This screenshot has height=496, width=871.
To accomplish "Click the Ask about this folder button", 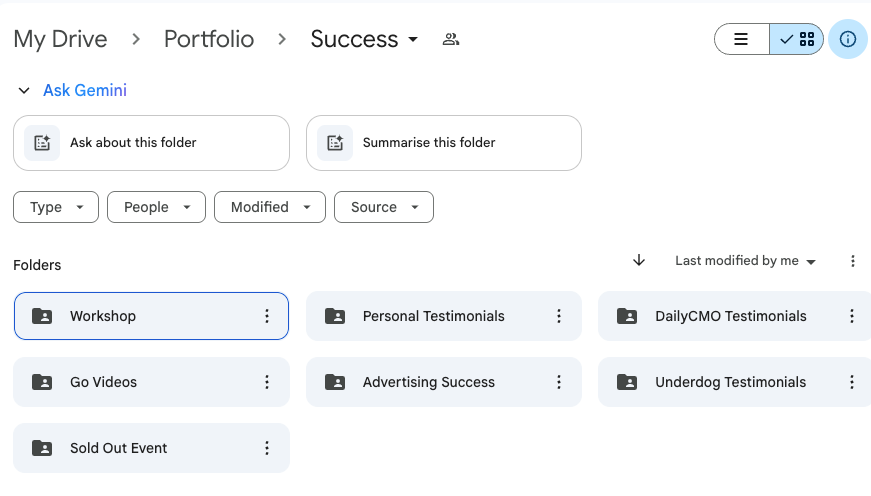I will tap(151, 143).
